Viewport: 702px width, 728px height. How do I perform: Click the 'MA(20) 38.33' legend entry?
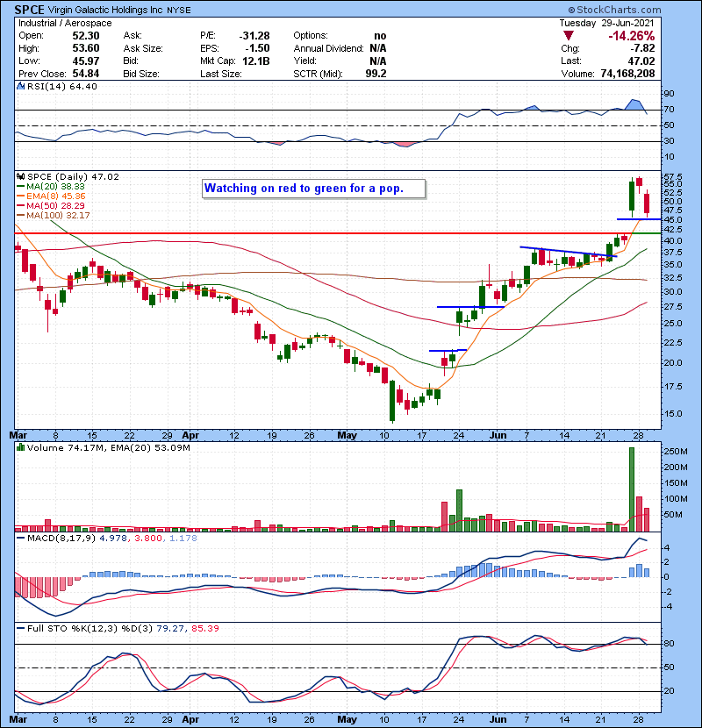point(56,186)
